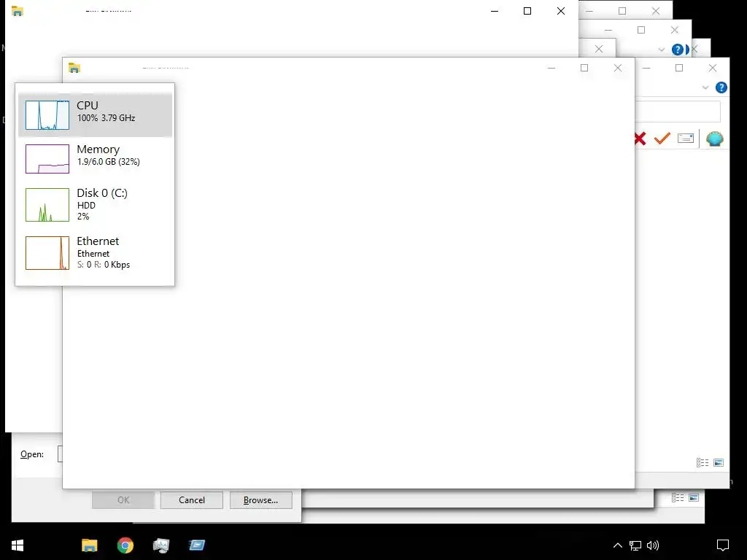Click Cancel in the Run dialog
This screenshot has width=747, height=560.
point(192,500)
